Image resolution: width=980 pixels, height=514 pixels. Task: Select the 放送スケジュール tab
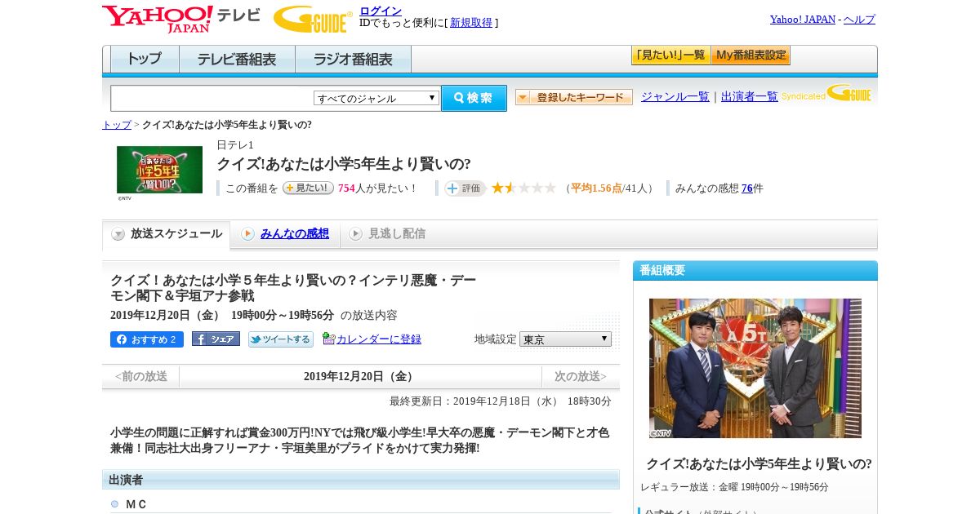tap(166, 234)
